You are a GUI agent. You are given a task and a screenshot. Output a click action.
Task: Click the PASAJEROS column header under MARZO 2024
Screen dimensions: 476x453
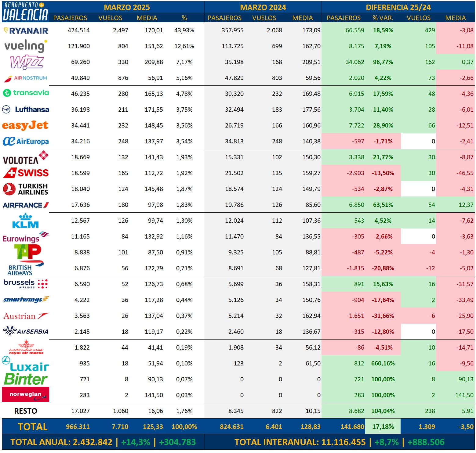click(224, 18)
